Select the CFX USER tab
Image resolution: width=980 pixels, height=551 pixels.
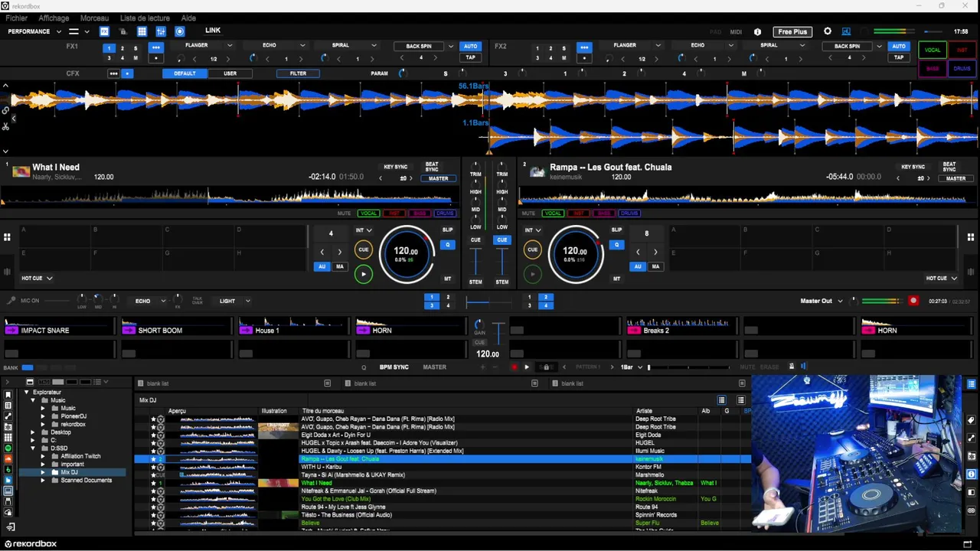(x=230, y=73)
